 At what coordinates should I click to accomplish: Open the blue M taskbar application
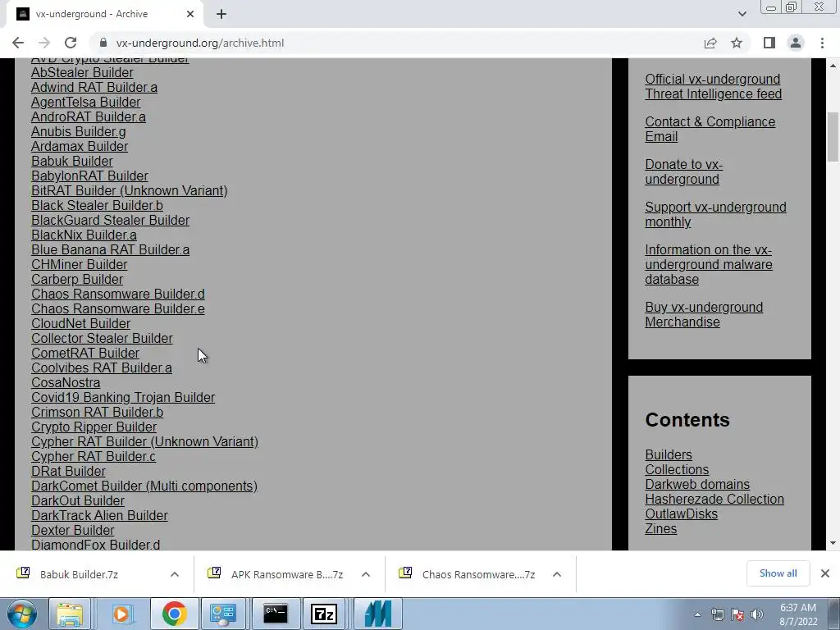(x=377, y=614)
